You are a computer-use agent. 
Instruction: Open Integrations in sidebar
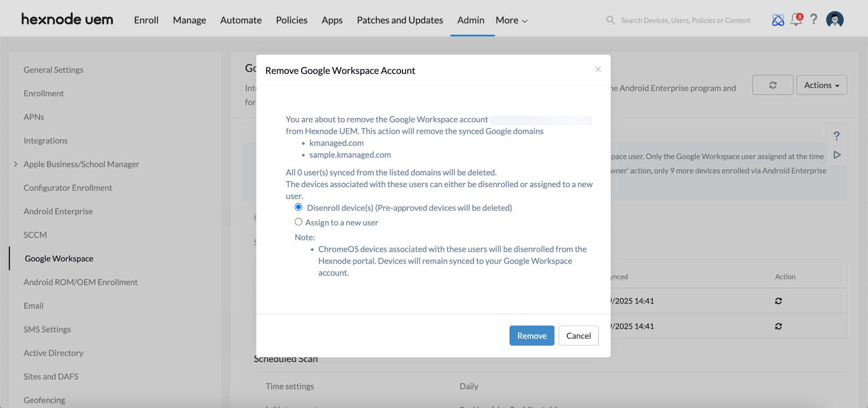click(x=46, y=140)
